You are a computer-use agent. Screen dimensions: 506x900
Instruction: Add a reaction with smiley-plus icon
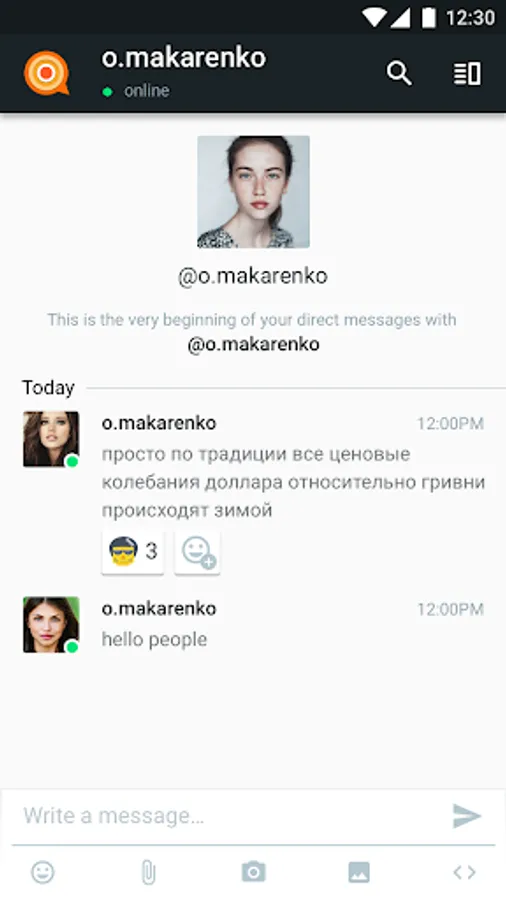point(197,552)
